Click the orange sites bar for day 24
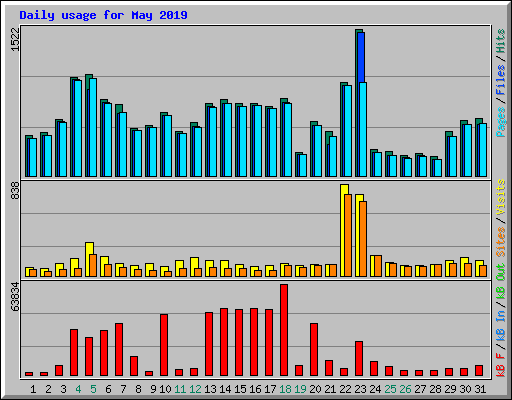 (378, 266)
